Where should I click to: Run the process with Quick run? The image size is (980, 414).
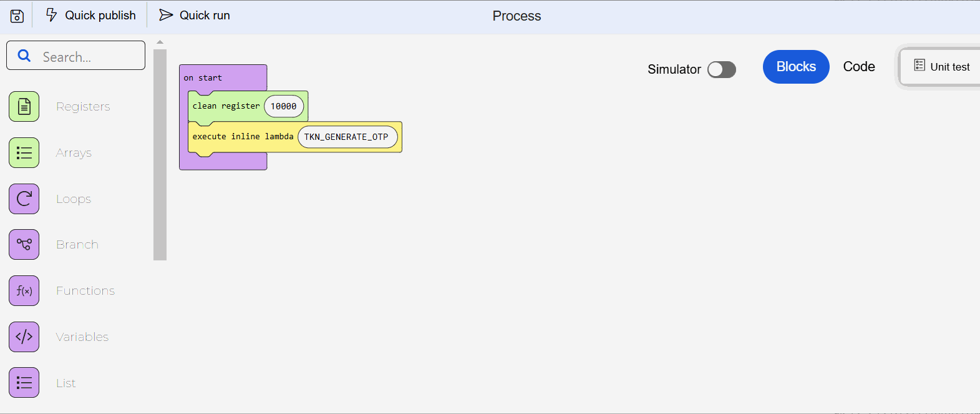coord(194,15)
